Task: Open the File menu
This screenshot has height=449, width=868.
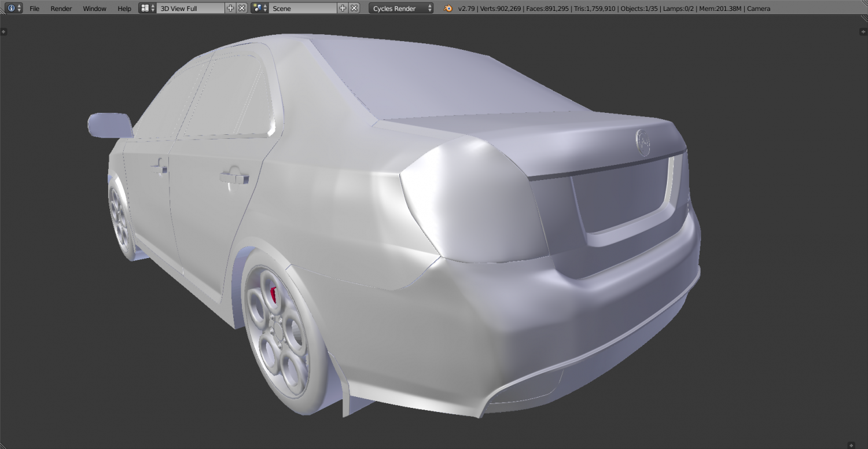Action: point(35,9)
